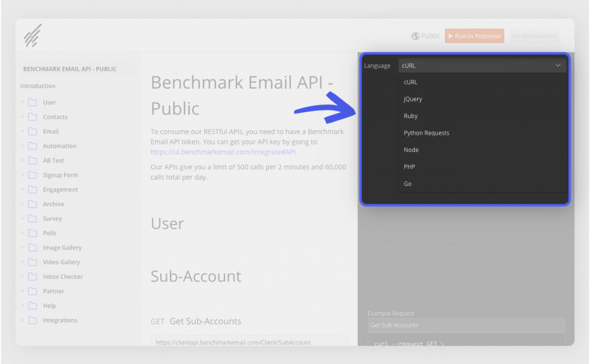Open the Survey sidebar label
Image resolution: width=590 pixels, height=364 pixels.
pos(52,218)
